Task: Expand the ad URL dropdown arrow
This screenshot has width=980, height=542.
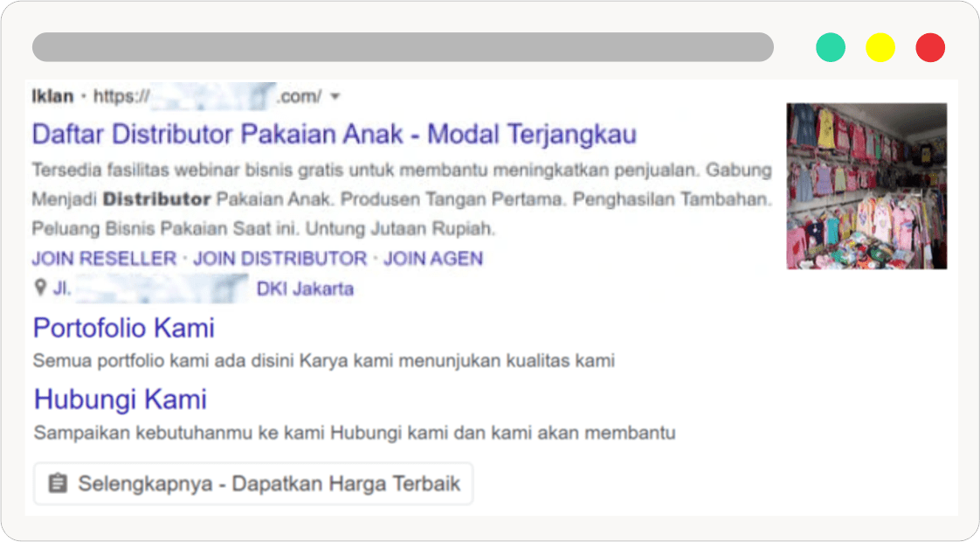Action: tap(335, 96)
